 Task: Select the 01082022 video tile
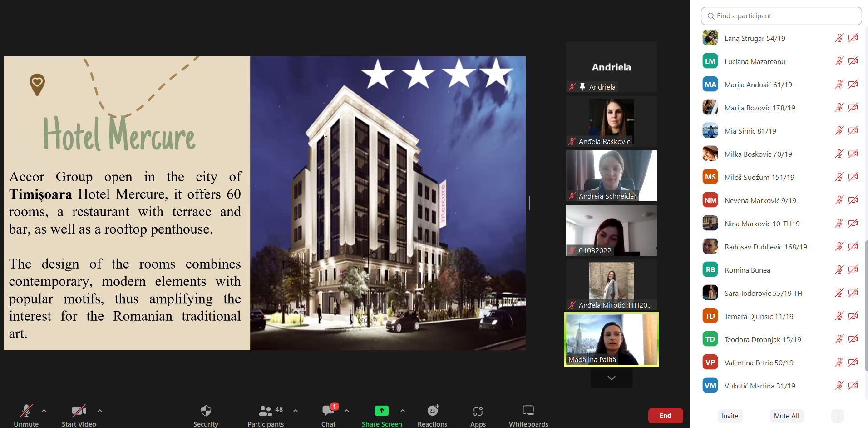click(612, 230)
